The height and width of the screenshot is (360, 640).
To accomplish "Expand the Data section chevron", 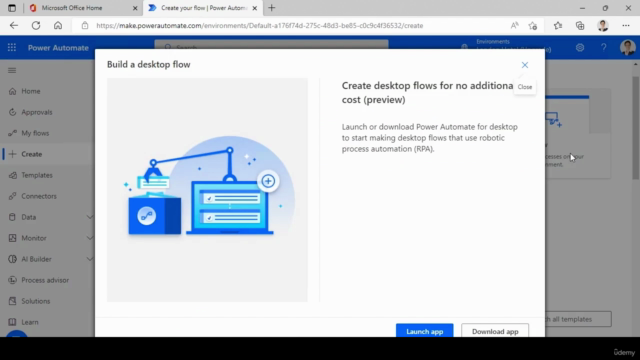I will click(90, 217).
